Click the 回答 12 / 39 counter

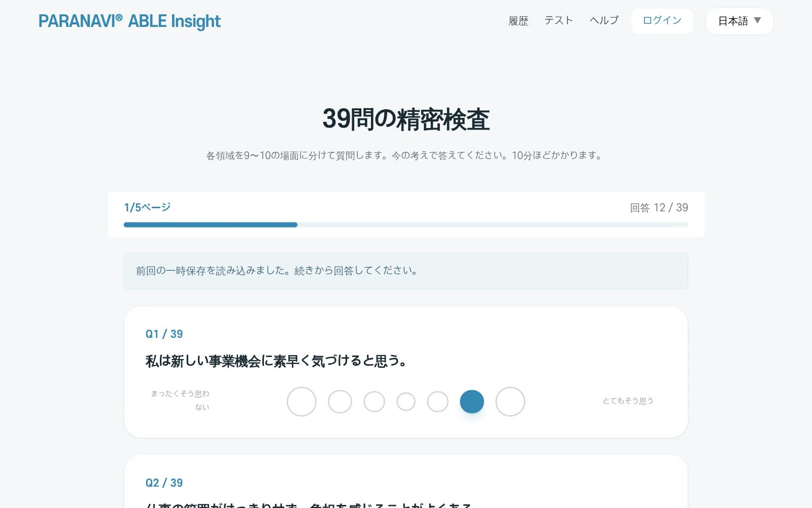659,207
